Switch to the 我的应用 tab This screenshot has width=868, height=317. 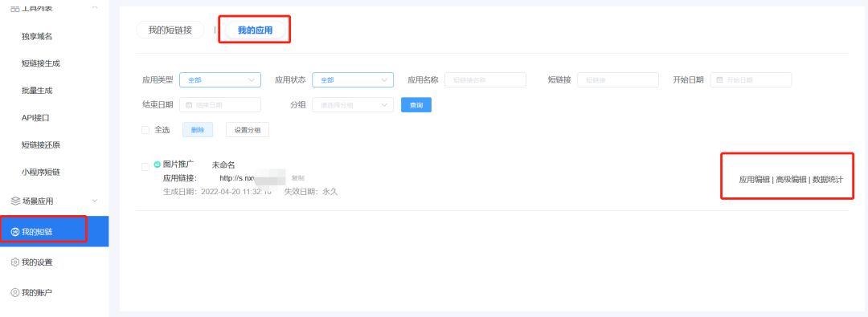[x=255, y=30]
